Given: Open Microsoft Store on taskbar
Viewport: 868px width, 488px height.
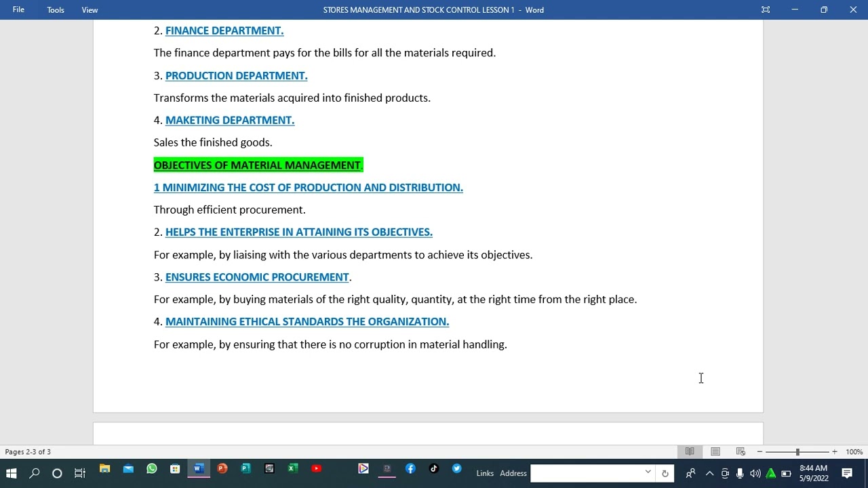Looking at the screenshot, I should click(x=175, y=468).
